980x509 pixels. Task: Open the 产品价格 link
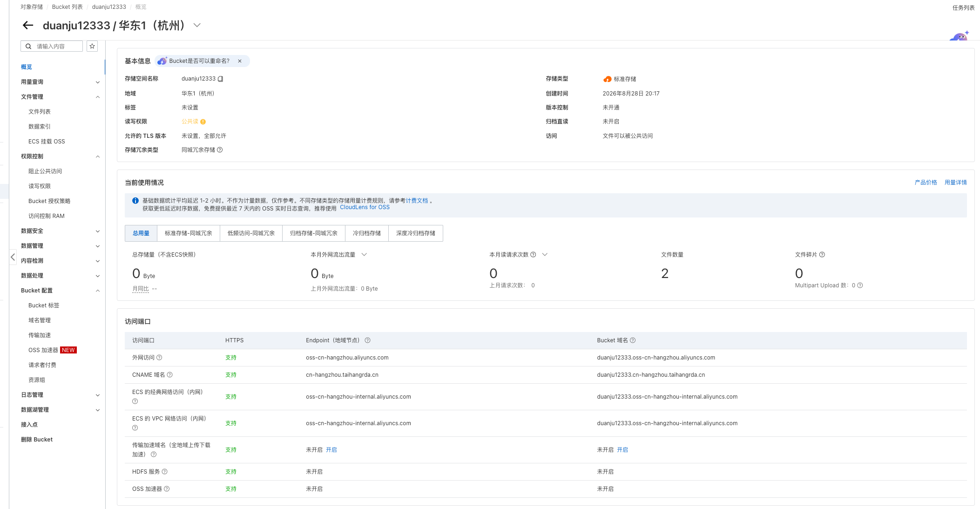click(x=926, y=183)
